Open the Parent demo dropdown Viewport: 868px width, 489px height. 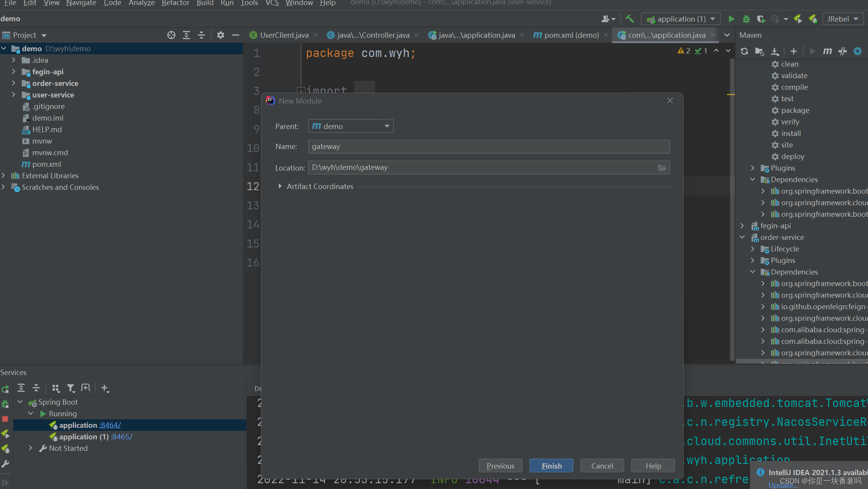pyautogui.click(x=350, y=126)
